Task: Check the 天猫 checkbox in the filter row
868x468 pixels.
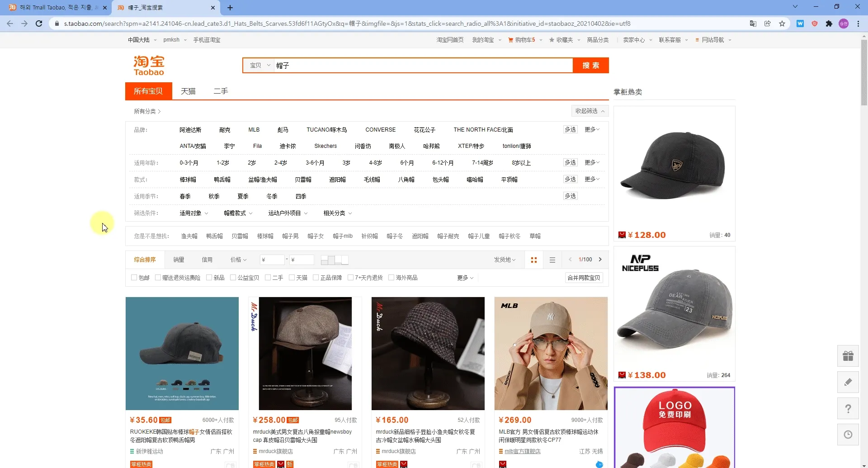Action: click(x=292, y=278)
